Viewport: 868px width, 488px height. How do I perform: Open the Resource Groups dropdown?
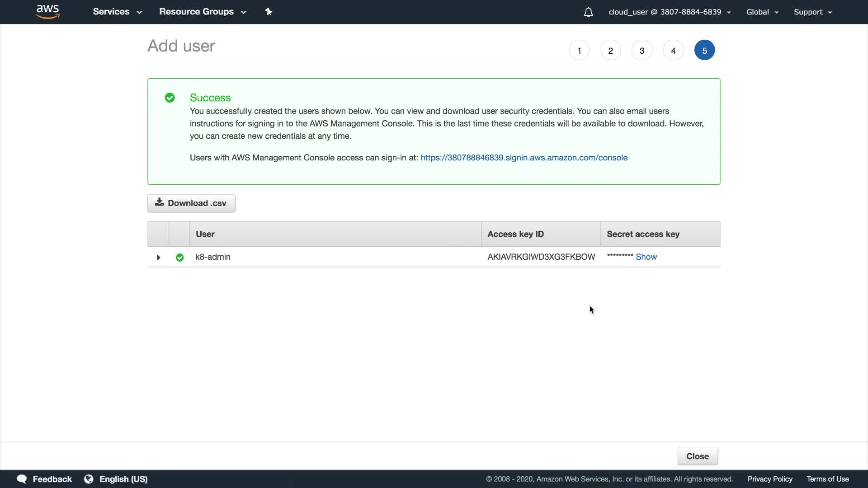click(x=202, y=12)
